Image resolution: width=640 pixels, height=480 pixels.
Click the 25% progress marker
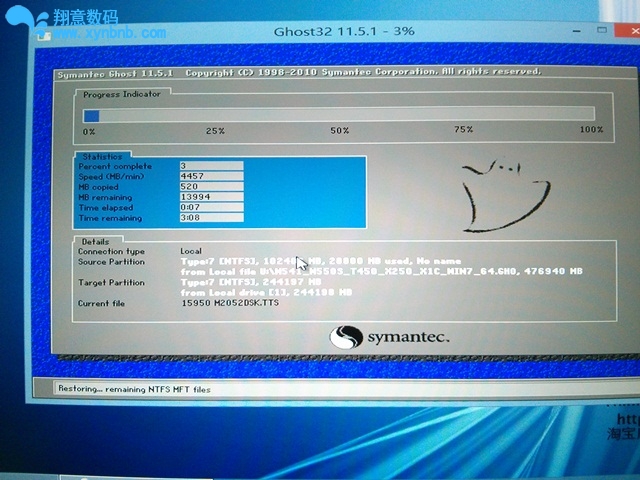215,131
